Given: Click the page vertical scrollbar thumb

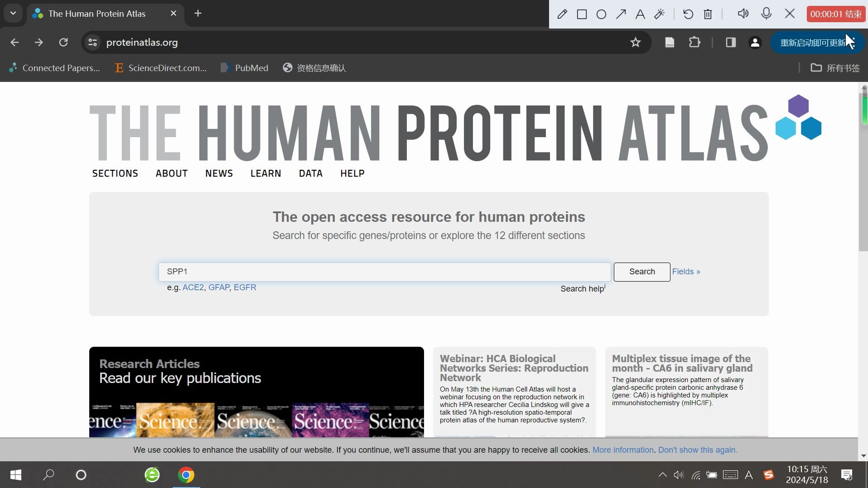Looking at the screenshot, I should (x=863, y=172).
